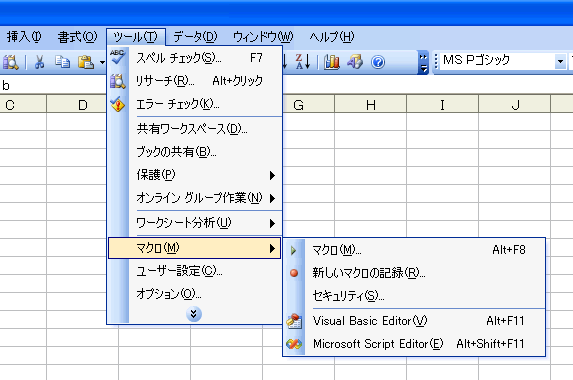Open the データ(D) menu
The width and height of the screenshot is (573, 380).
coord(195,37)
